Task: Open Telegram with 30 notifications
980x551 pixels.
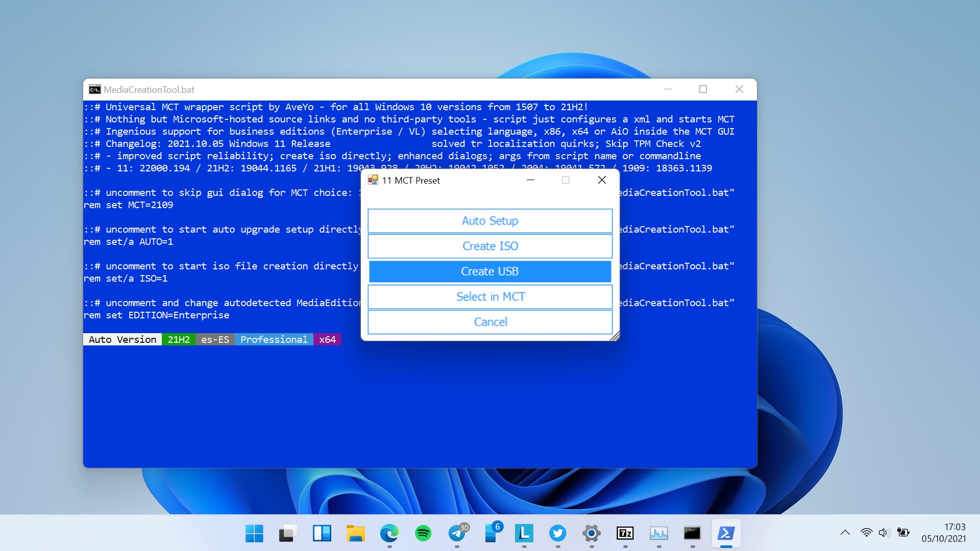Action: [x=457, y=534]
